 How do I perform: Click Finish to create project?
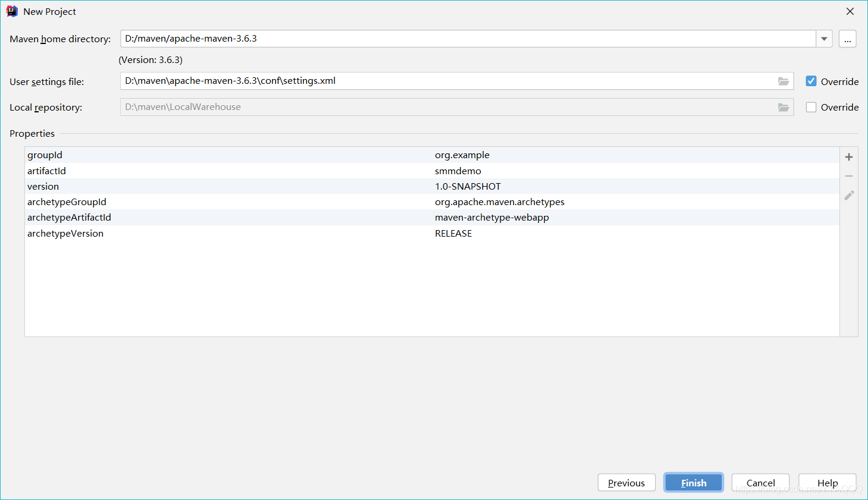click(694, 483)
